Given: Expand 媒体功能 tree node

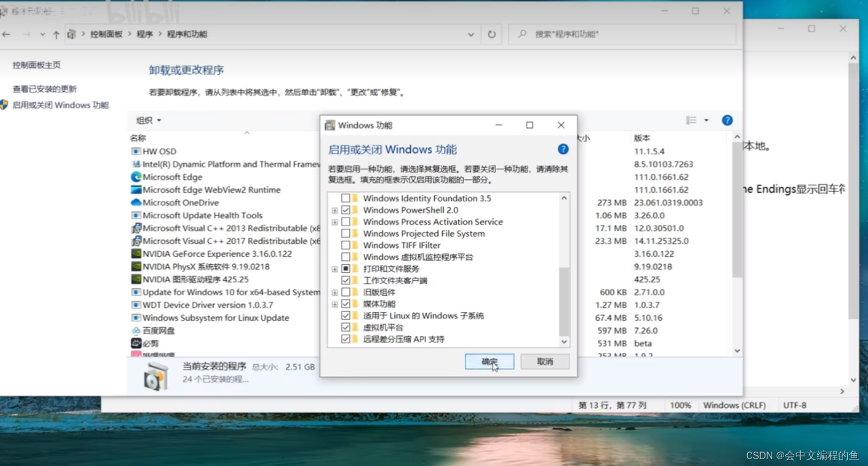Looking at the screenshot, I should pyautogui.click(x=334, y=304).
